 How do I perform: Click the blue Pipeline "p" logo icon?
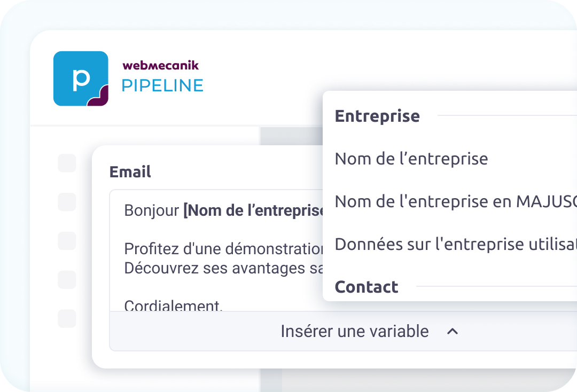(81, 79)
